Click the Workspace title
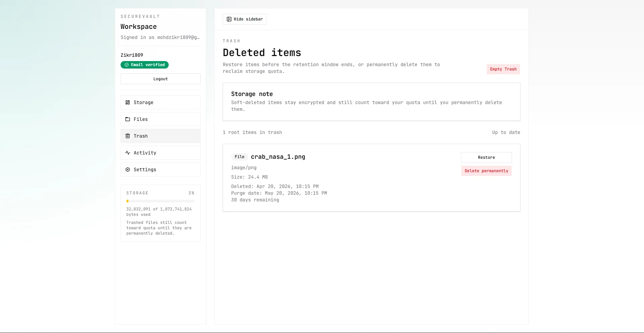The height and width of the screenshot is (333, 644). pos(139,27)
